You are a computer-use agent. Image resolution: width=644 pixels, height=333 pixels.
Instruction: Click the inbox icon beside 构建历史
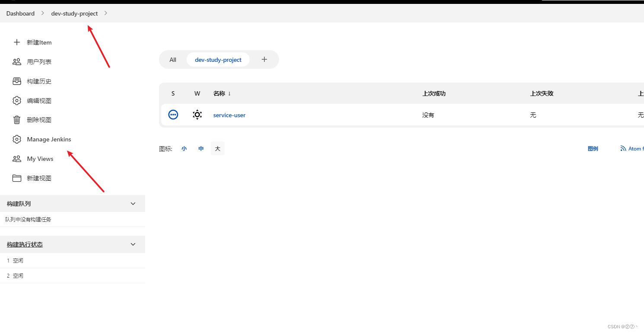point(17,81)
